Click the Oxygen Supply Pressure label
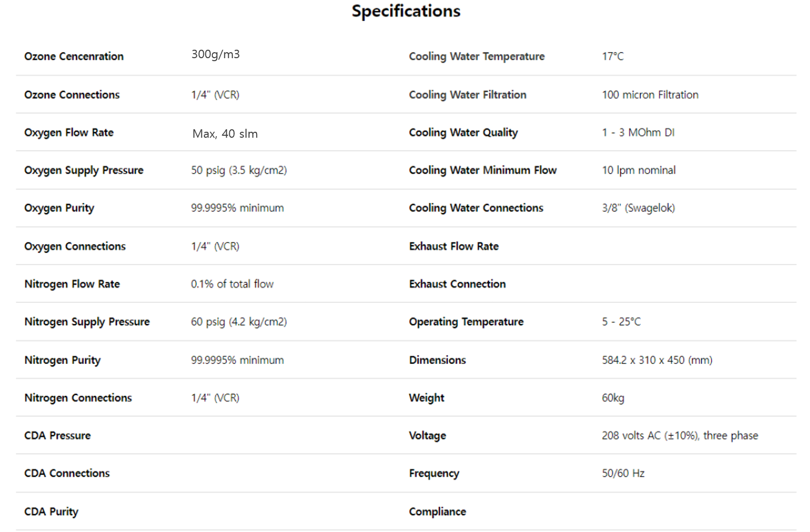The height and width of the screenshot is (532, 810). tap(84, 170)
